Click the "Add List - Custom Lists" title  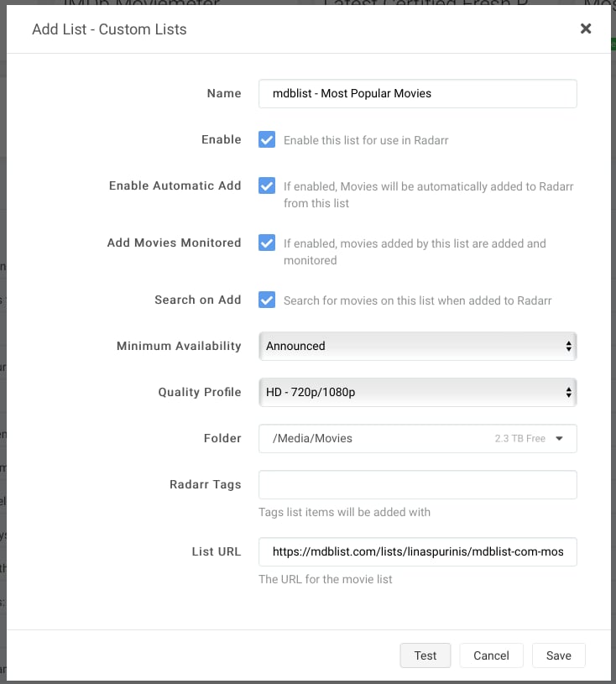tap(109, 29)
